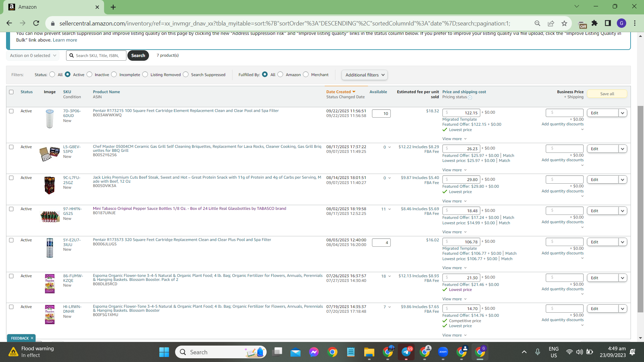Image resolution: width=644 pixels, height=362 pixels.
Task: Select Fulfilled By Amazon radio button
Action: pos(280,74)
